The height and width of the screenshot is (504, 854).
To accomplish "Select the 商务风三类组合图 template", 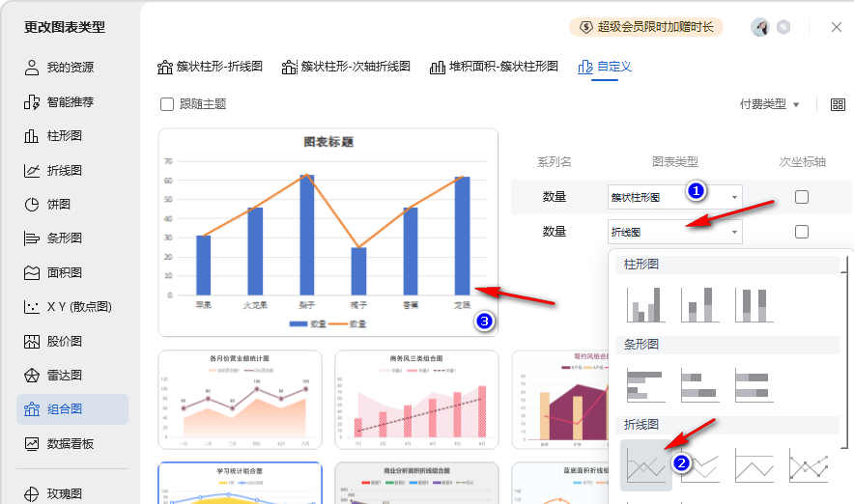I will (x=416, y=400).
